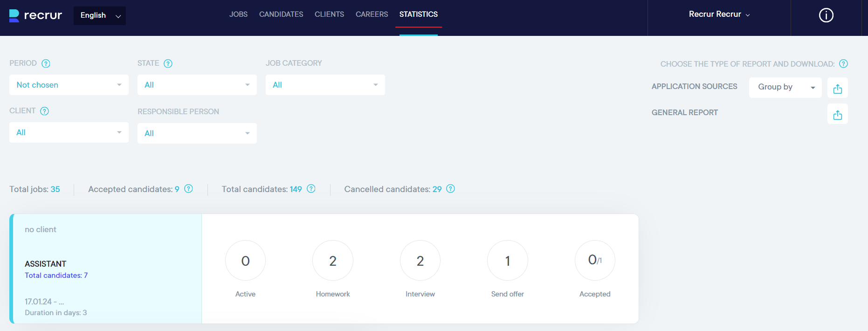The image size is (868, 331).
Task: Download the General Report
Action: point(837,114)
